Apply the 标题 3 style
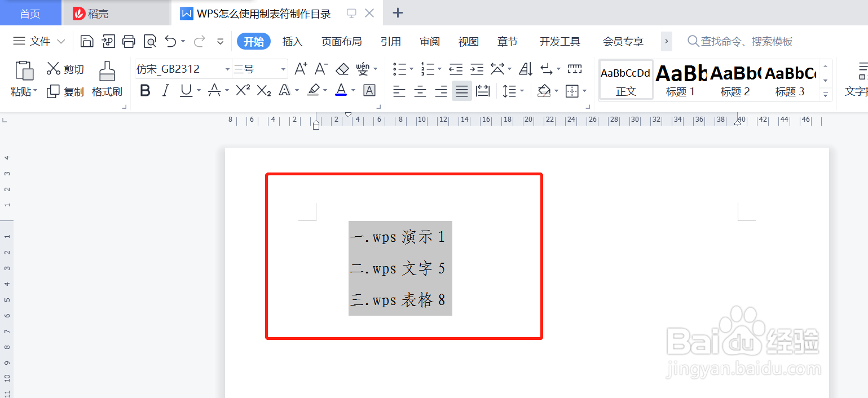This screenshot has width=868, height=398. tap(790, 80)
